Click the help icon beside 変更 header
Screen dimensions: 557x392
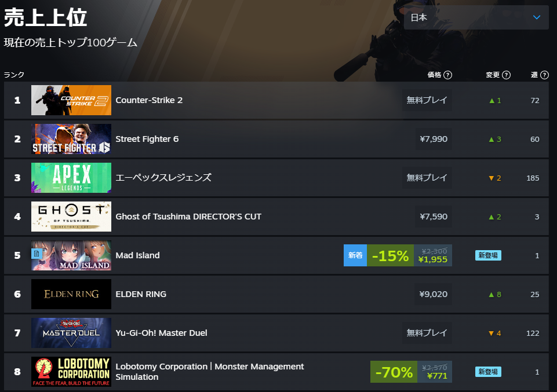[x=506, y=75]
